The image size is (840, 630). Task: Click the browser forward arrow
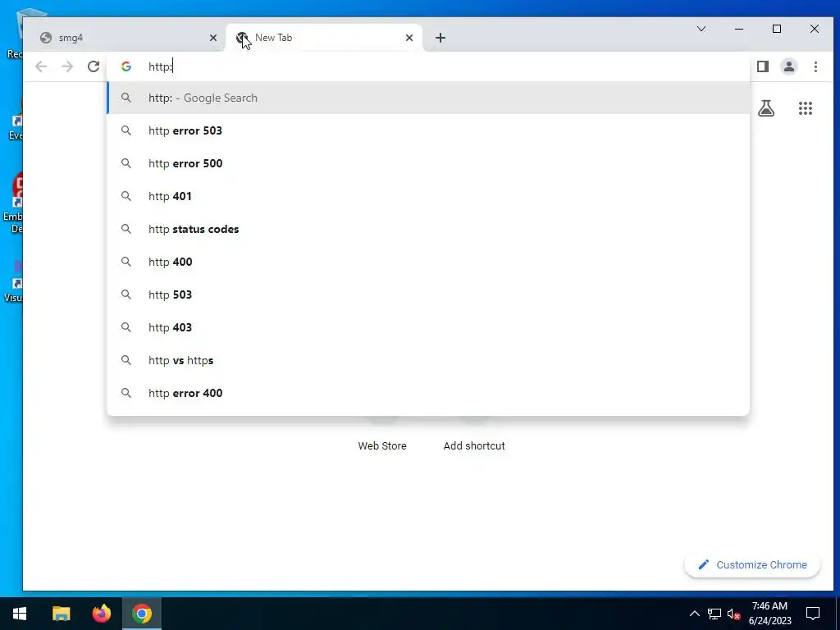pos(67,66)
